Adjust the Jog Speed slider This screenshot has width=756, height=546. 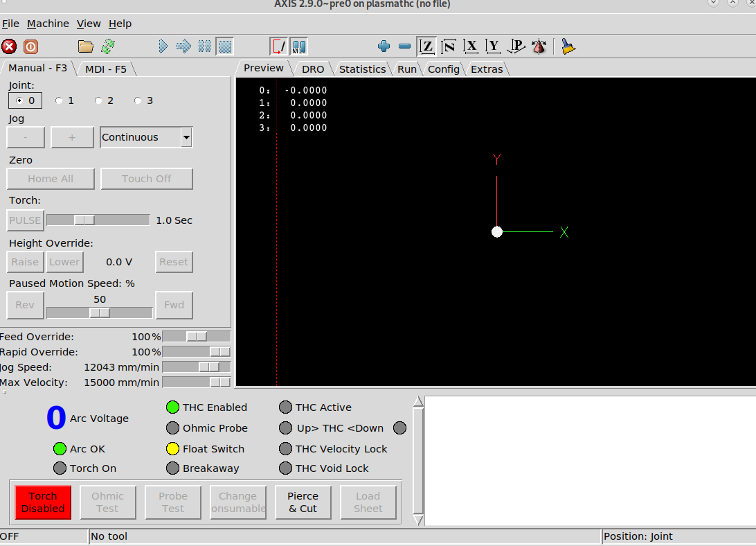(x=197, y=367)
